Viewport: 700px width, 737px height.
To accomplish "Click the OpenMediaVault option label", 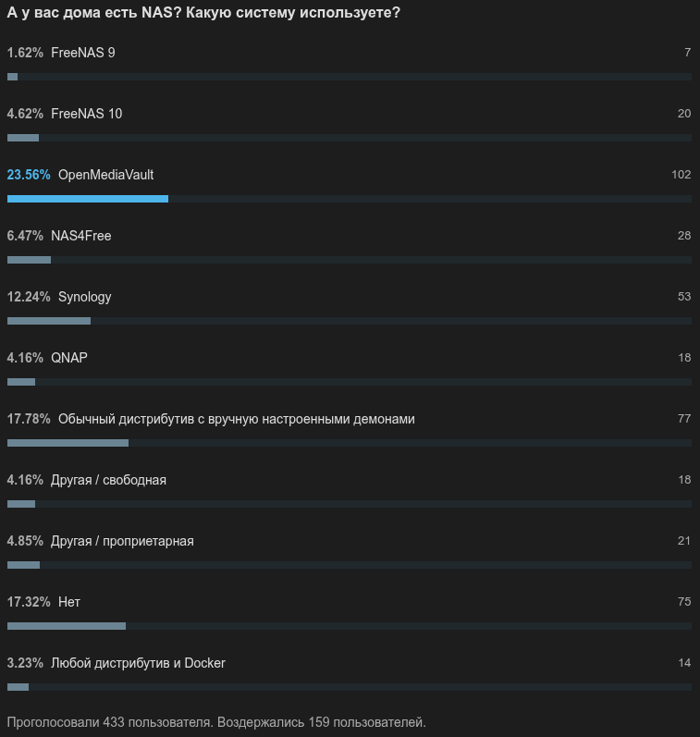I will point(105,175).
